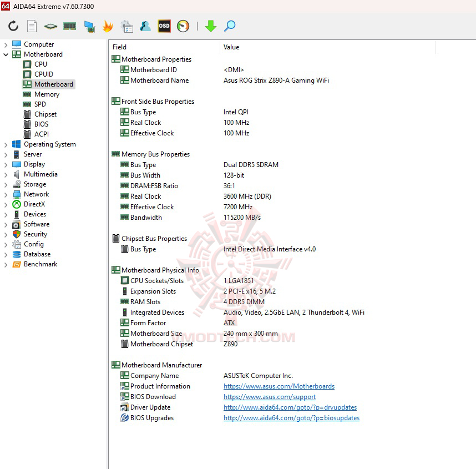476x469 pixels.
Task: Click the CPU chip toolbar icon
Action: click(x=50, y=27)
